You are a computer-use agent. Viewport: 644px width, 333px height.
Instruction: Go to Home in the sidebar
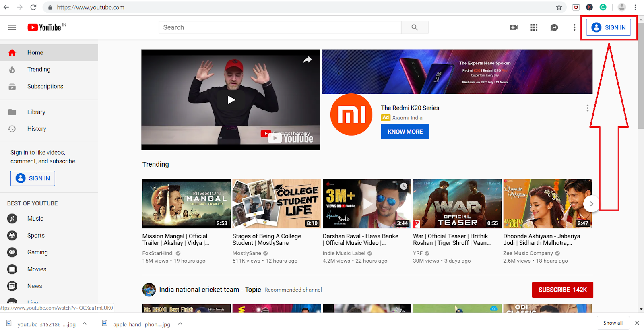[x=49, y=53]
